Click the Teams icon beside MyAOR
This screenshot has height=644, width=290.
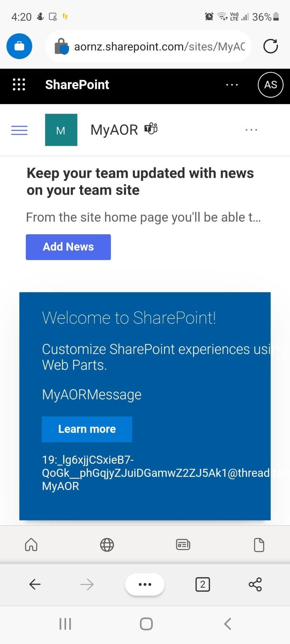[151, 129]
